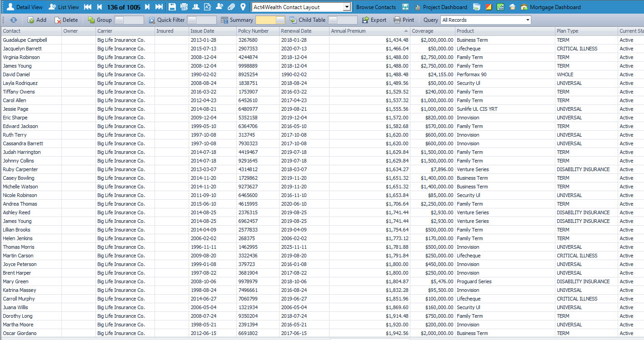Click the Renewal Date column header
Screen dimensions: 644x340
click(304, 31)
